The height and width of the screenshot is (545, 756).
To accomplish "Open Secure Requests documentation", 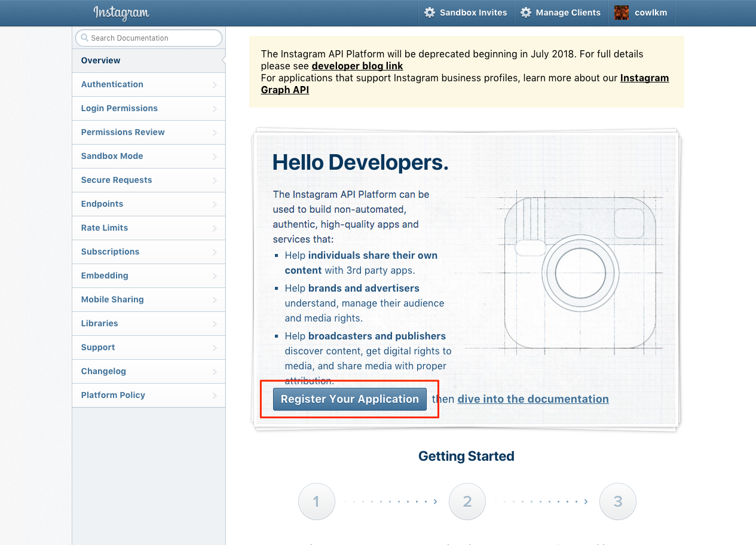I will (149, 180).
